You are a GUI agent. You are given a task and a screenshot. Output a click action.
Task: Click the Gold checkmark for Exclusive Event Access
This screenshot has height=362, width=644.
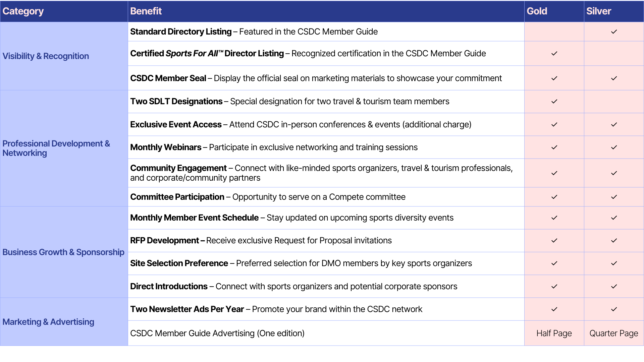click(554, 125)
